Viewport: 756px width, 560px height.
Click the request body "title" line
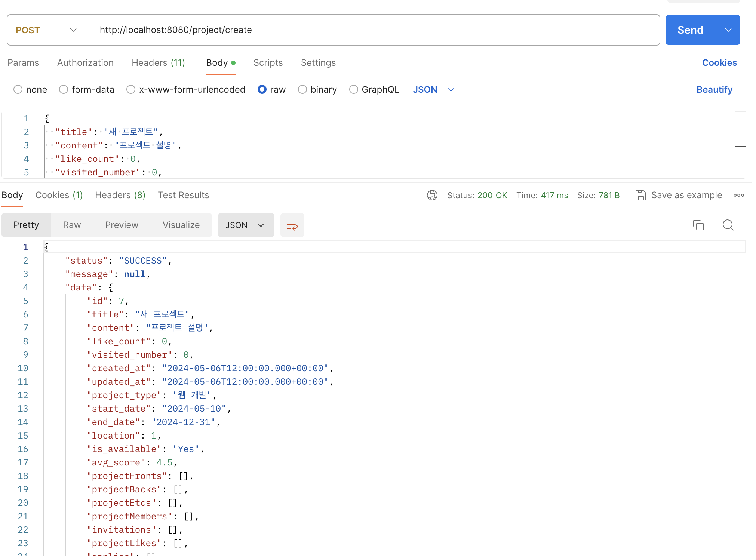[109, 132]
